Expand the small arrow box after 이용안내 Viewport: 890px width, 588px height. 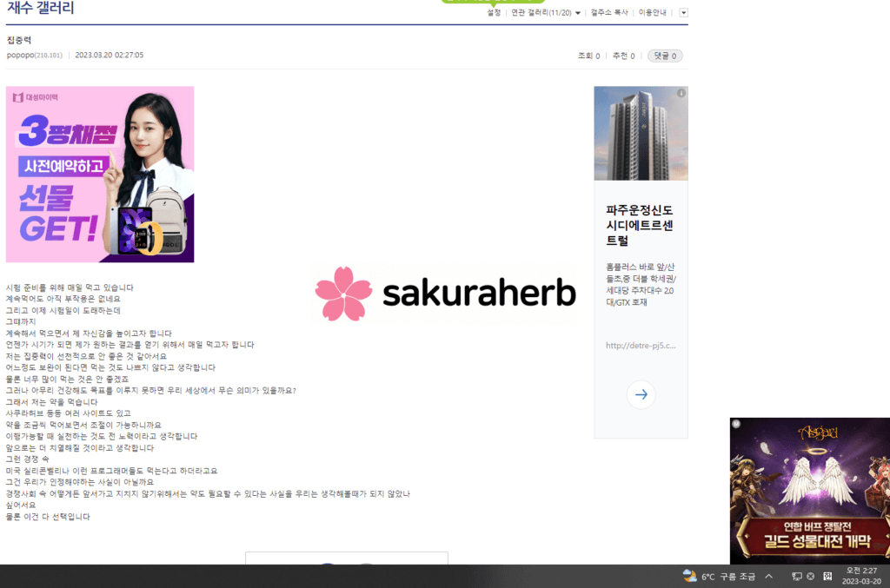(x=683, y=12)
